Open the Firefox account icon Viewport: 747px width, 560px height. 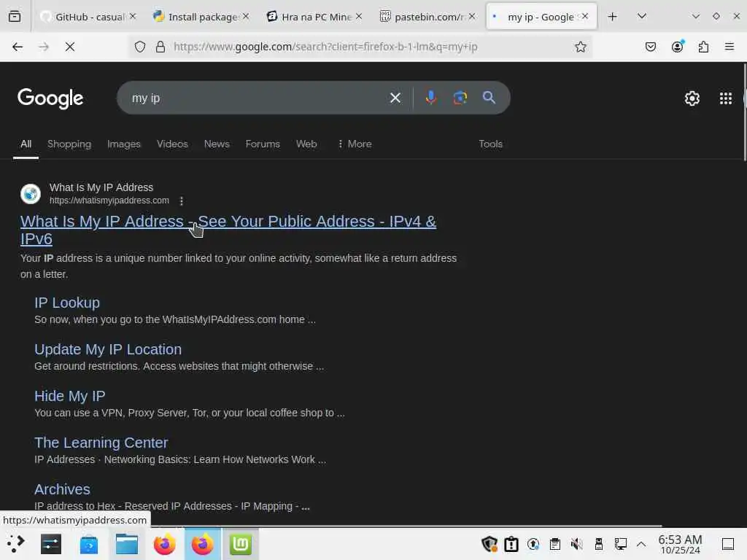pos(678,46)
